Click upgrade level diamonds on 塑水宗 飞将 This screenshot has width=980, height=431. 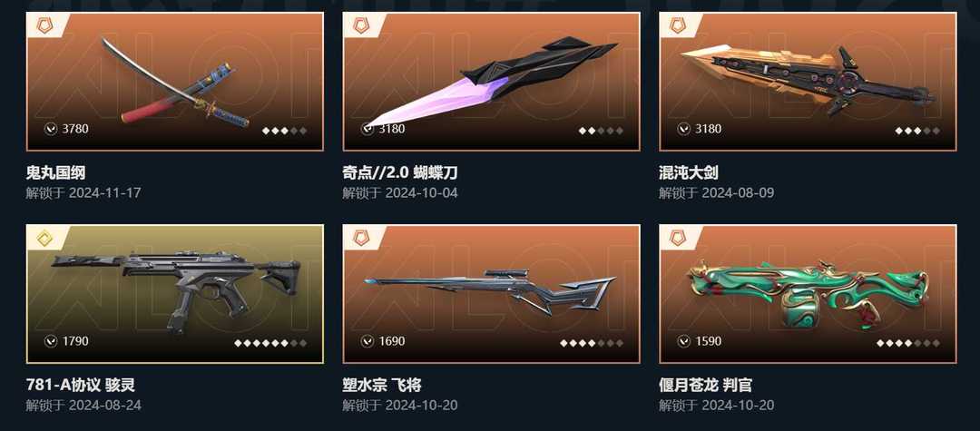(592, 343)
